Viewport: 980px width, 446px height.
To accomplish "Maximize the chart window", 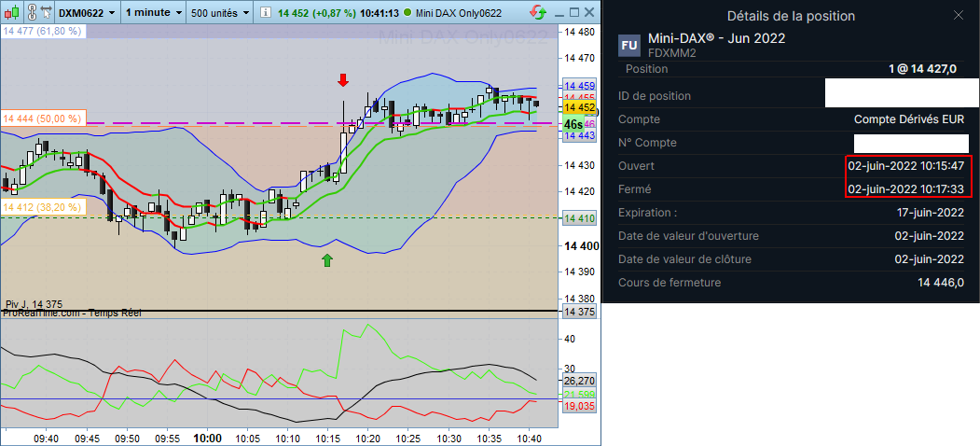I will (x=573, y=12).
